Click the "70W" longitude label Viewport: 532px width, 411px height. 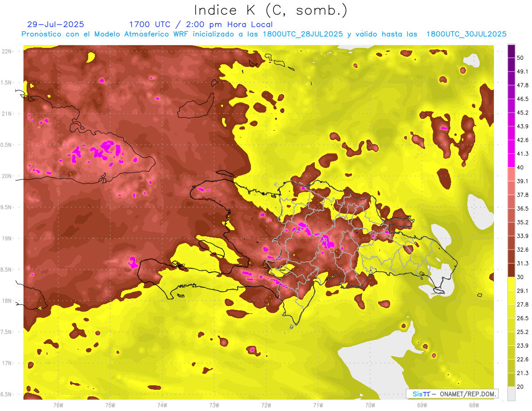pyautogui.click(x=370, y=405)
